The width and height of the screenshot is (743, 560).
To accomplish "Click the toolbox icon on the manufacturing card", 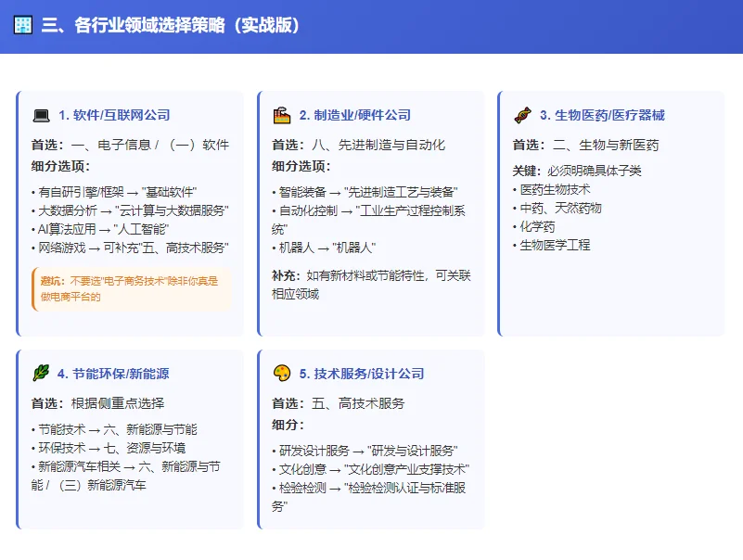I will tap(283, 115).
